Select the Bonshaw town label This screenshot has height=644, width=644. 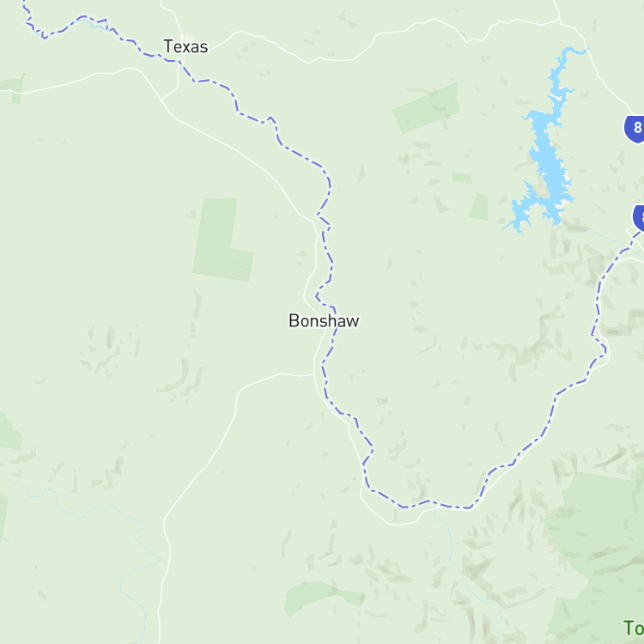(x=324, y=321)
